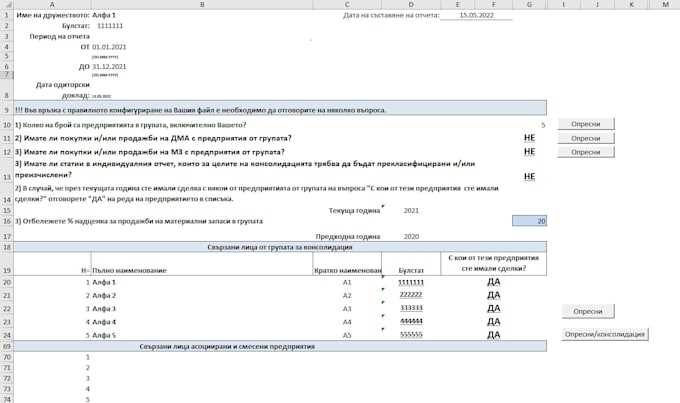Click company name value Алфа 1 in row 1
Screen dimensions: 680x403
[x=104, y=15]
